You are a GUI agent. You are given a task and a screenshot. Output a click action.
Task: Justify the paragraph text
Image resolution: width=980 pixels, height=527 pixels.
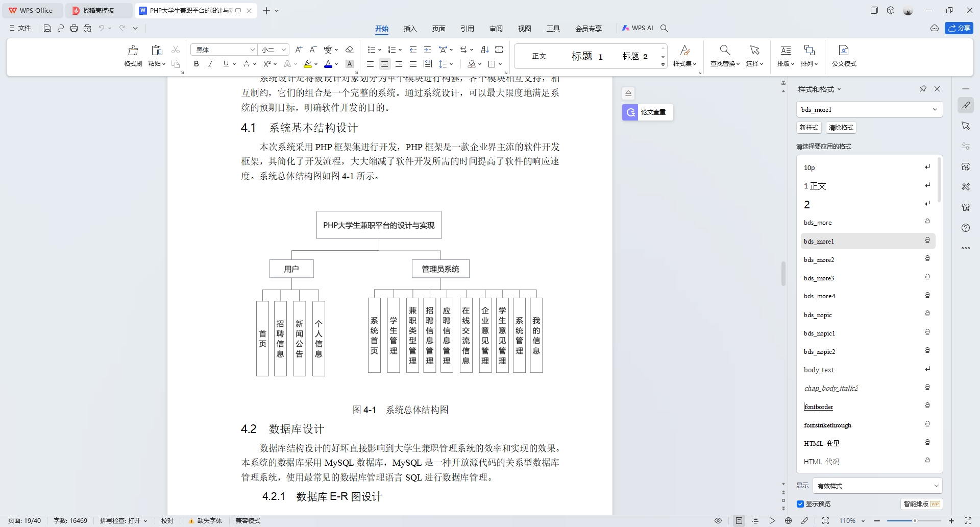coord(413,64)
